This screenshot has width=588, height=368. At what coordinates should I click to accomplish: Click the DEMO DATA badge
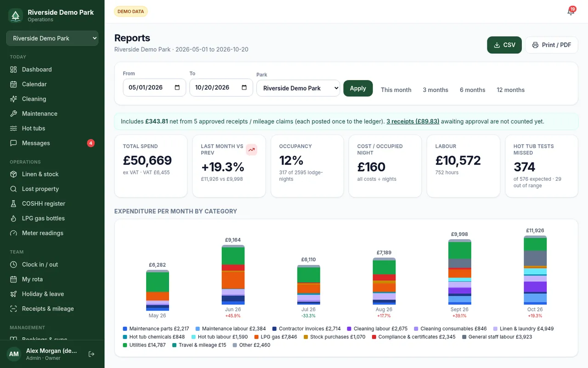[x=131, y=11]
